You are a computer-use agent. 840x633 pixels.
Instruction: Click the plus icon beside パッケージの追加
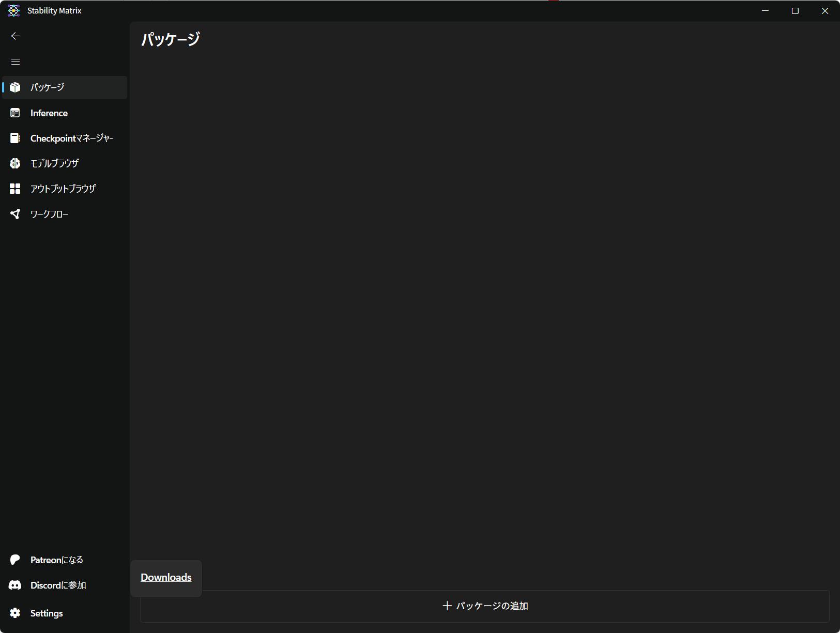pyautogui.click(x=447, y=606)
